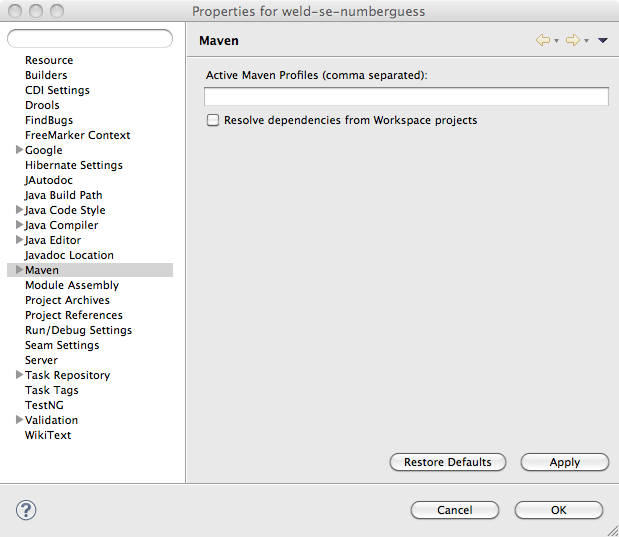This screenshot has height=537, width=619.
Task: Open the Hibernate Settings page
Action: [x=73, y=165]
